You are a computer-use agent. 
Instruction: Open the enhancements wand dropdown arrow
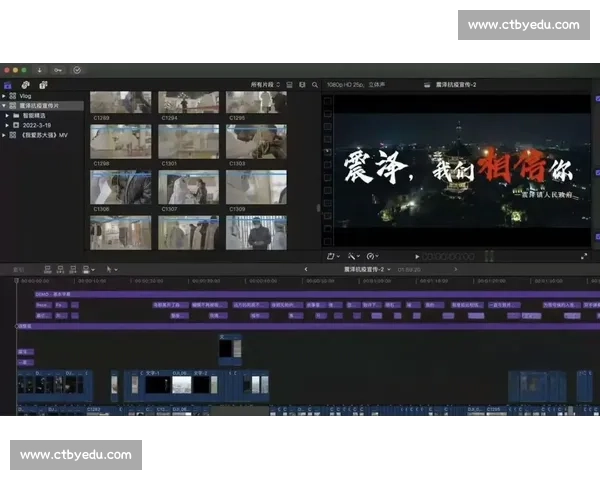coord(358,256)
